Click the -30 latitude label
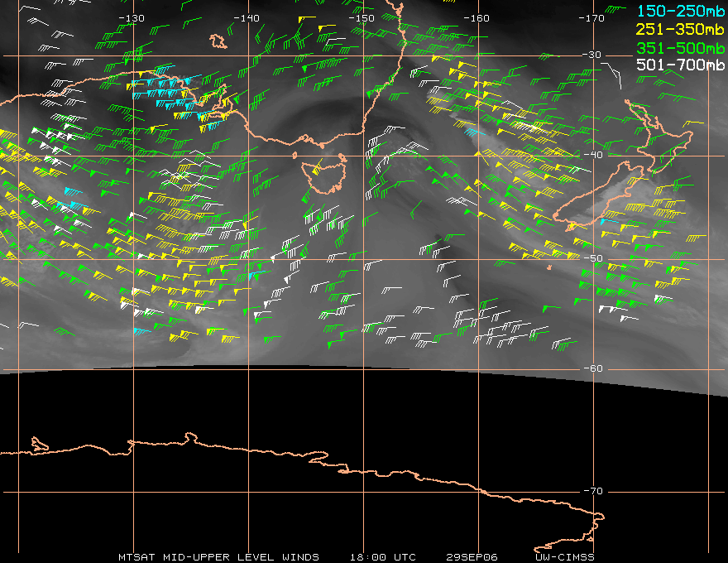This screenshot has width=728, height=563. [x=592, y=55]
